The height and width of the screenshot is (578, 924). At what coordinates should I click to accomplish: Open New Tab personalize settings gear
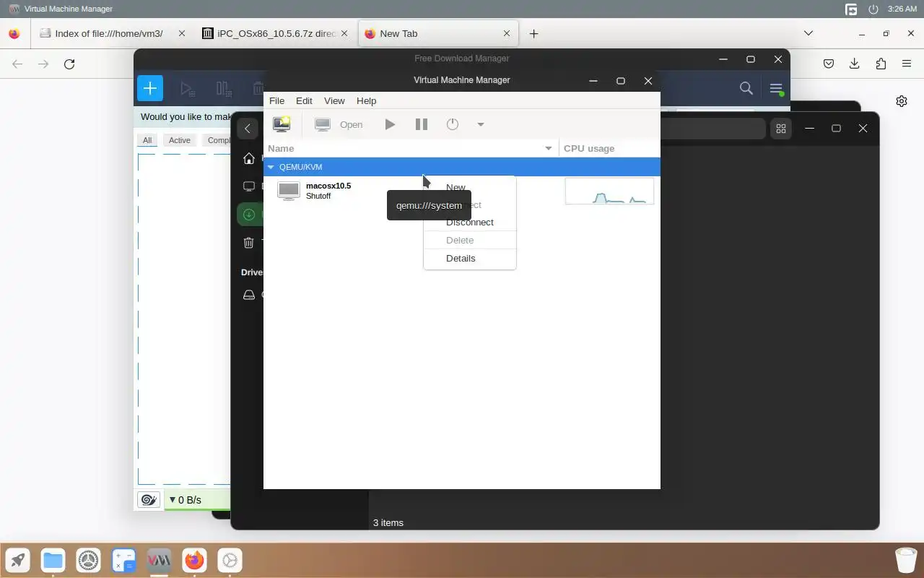click(x=902, y=101)
